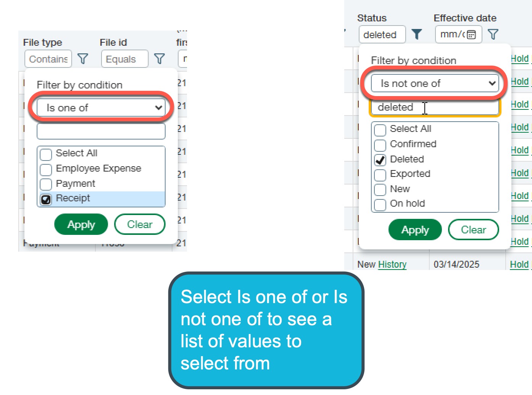Open the 'Is one of' condition dropdown

click(x=101, y=108)
